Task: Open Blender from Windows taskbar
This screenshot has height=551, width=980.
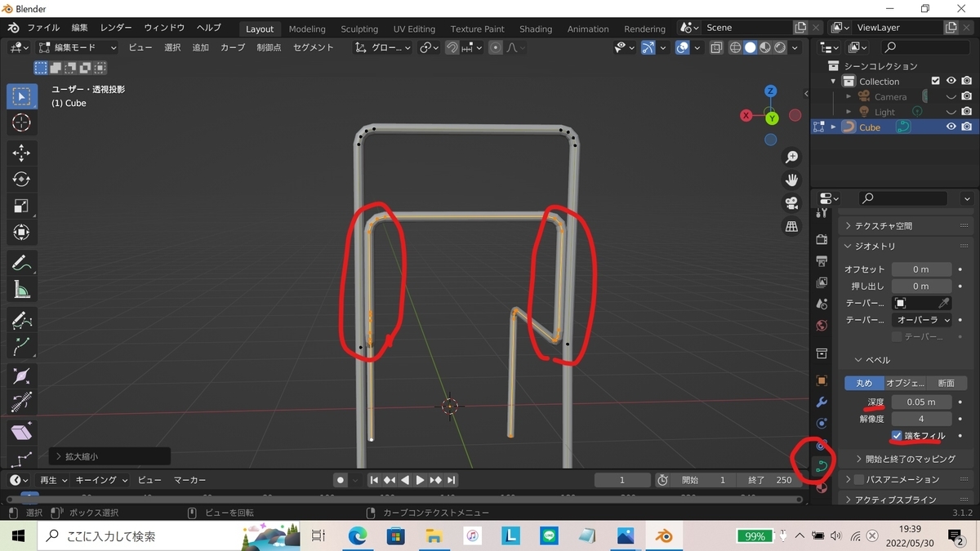Action: click(664, 536)
